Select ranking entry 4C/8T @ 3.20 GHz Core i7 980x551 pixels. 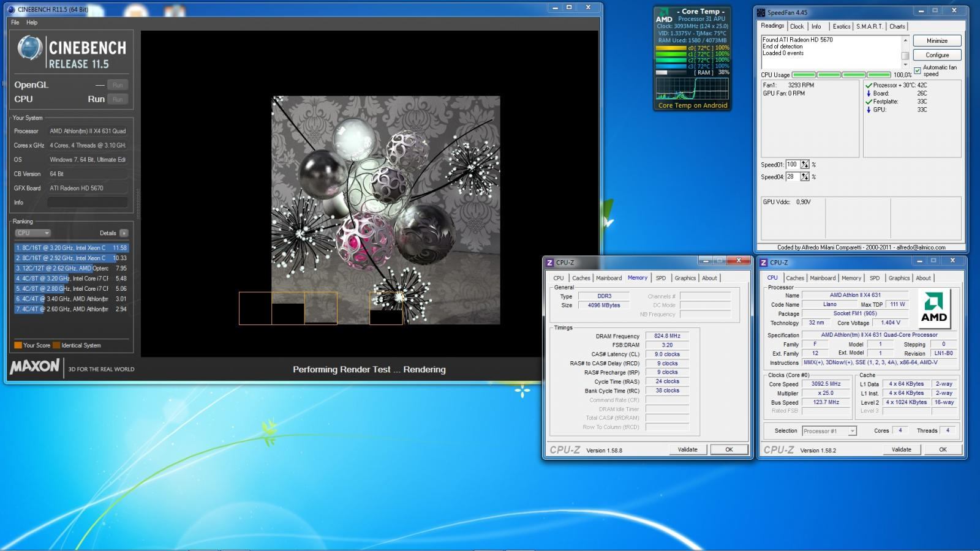(x=72, y=279)
